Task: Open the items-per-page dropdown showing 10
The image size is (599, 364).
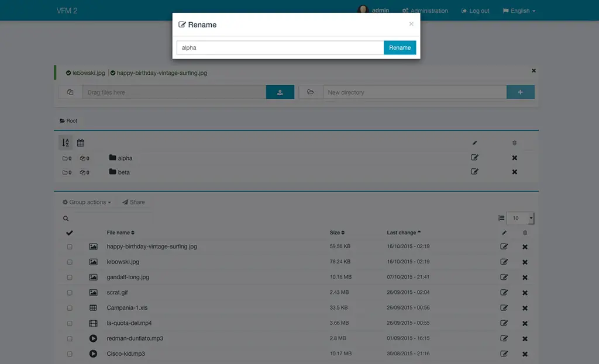Action: [519, 218]
